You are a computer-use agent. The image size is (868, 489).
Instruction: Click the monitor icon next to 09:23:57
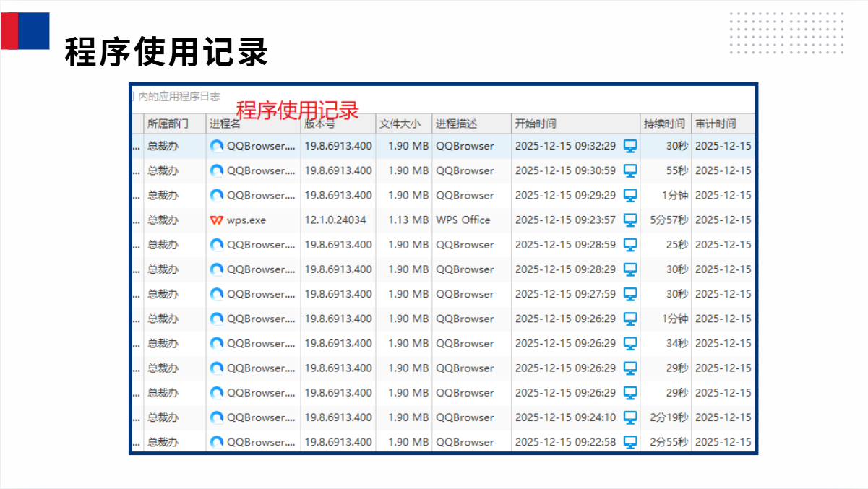630,220
